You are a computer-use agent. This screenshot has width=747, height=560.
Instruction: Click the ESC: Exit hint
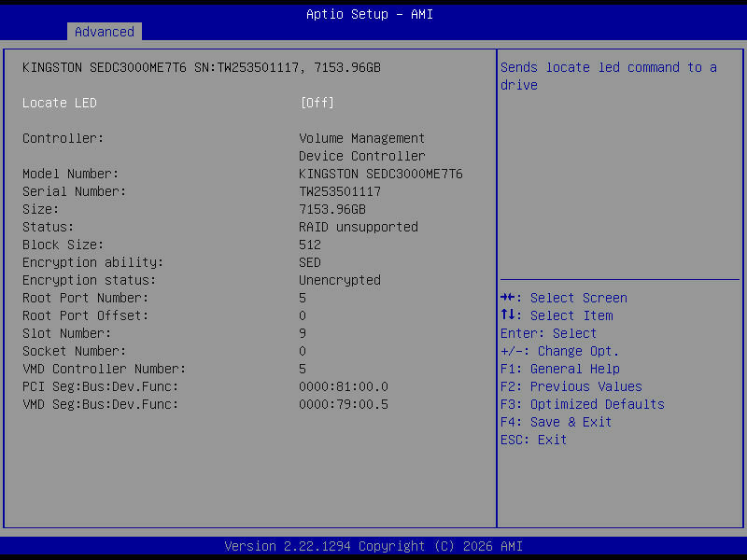point(533,440)
